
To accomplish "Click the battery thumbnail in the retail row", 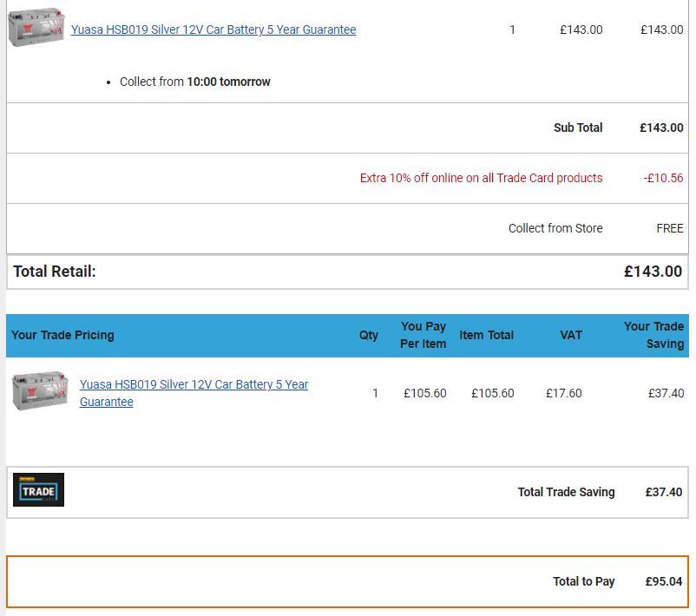I will 36,27.
